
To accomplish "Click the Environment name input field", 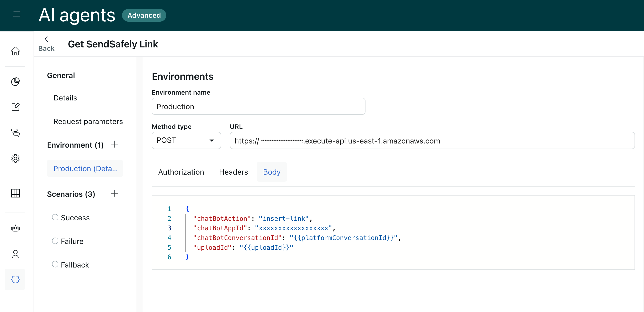I will click(x=259, y=106).
